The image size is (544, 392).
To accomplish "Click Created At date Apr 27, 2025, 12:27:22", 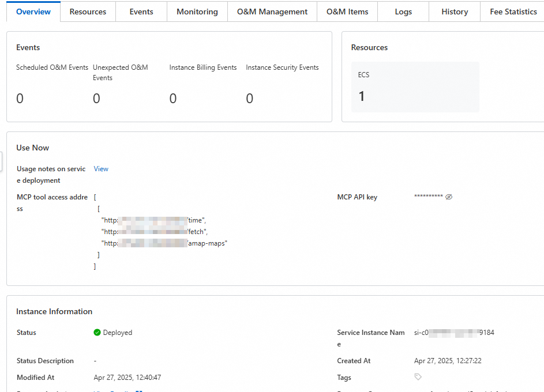I will [448, 361].
